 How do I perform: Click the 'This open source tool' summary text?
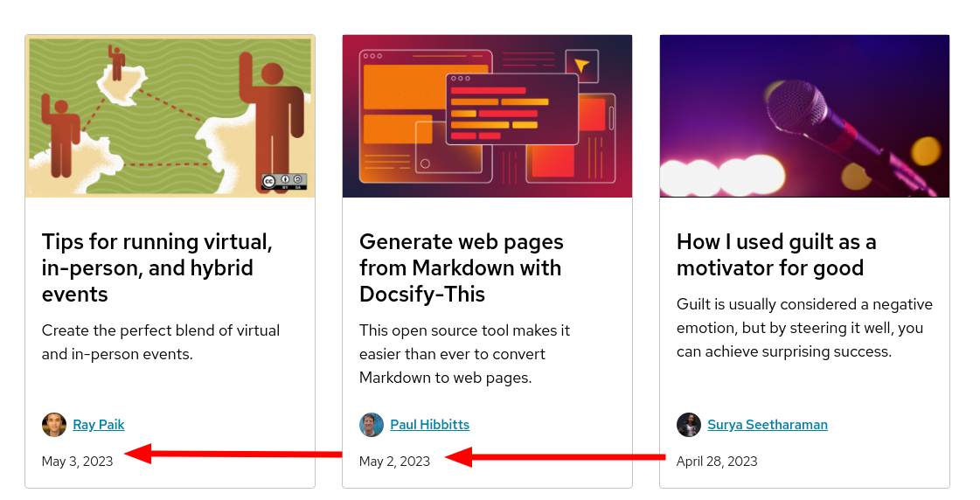point(464,354)
